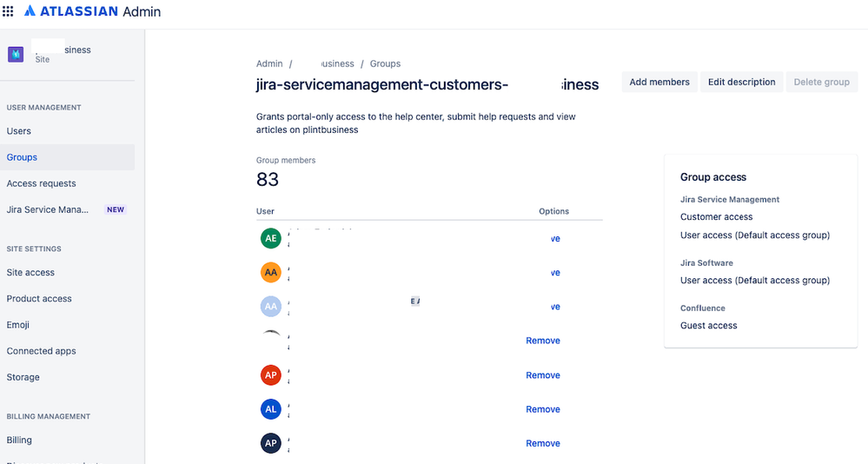Screen dimensions: 868x464
Task: Open Site access settings
Action: coord(67,273)
